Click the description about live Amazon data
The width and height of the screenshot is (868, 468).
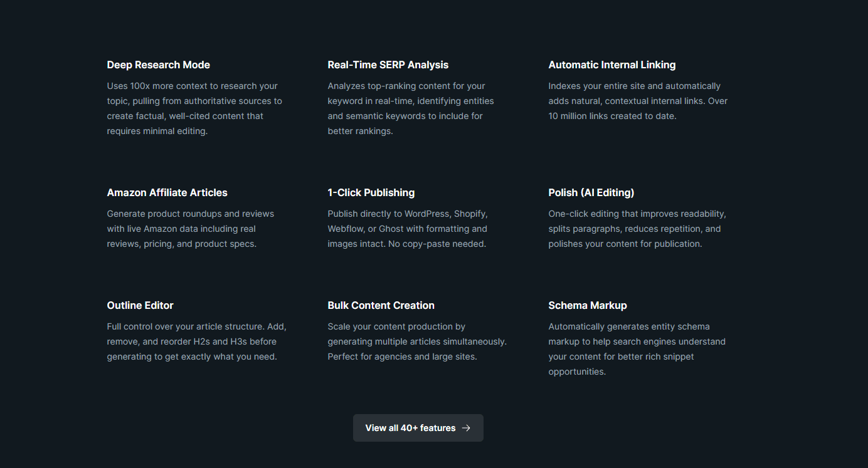tap(191, 229)
